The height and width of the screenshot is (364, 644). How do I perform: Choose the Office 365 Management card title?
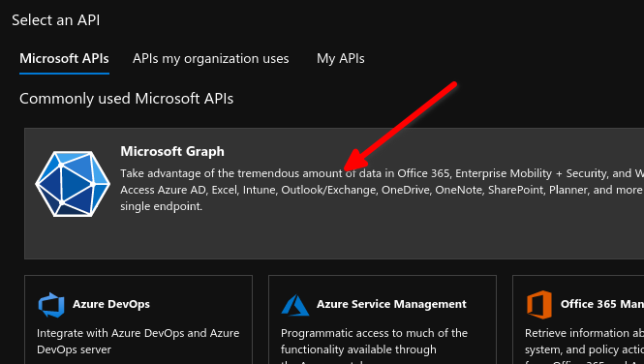click(x=602, y=304)
